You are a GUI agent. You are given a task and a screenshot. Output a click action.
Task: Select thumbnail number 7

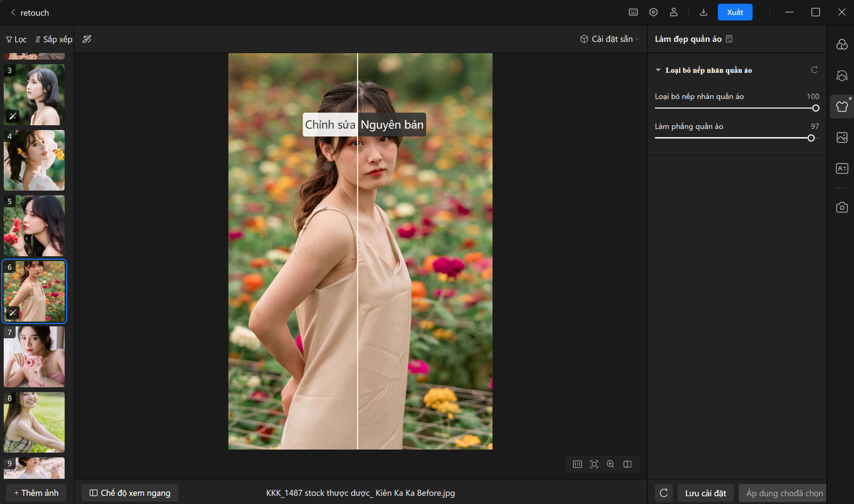34,357
